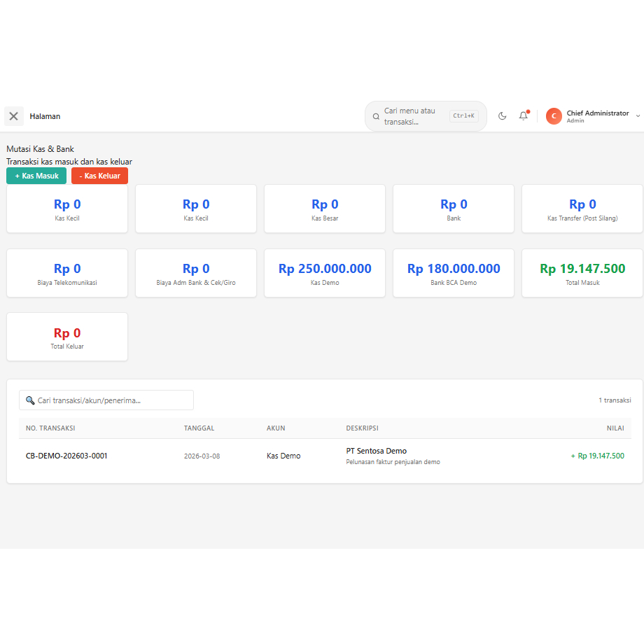Expand the Chief Administrator user menu chevron

point(638,116)
